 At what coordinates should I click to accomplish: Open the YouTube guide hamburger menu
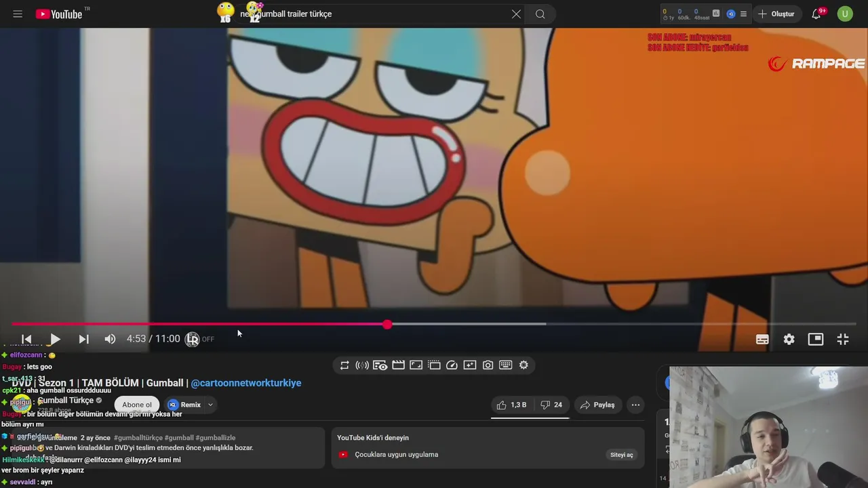point(18,14)
